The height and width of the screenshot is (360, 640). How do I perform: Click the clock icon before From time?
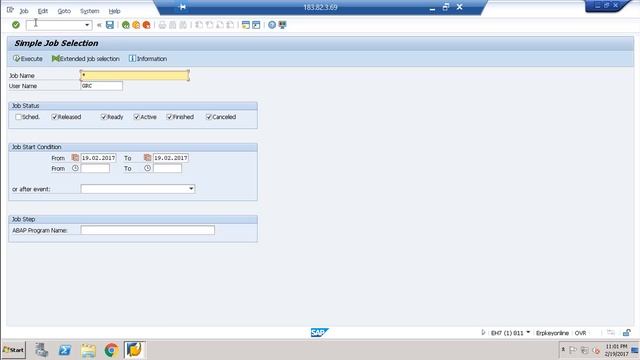tap(75, 168)
